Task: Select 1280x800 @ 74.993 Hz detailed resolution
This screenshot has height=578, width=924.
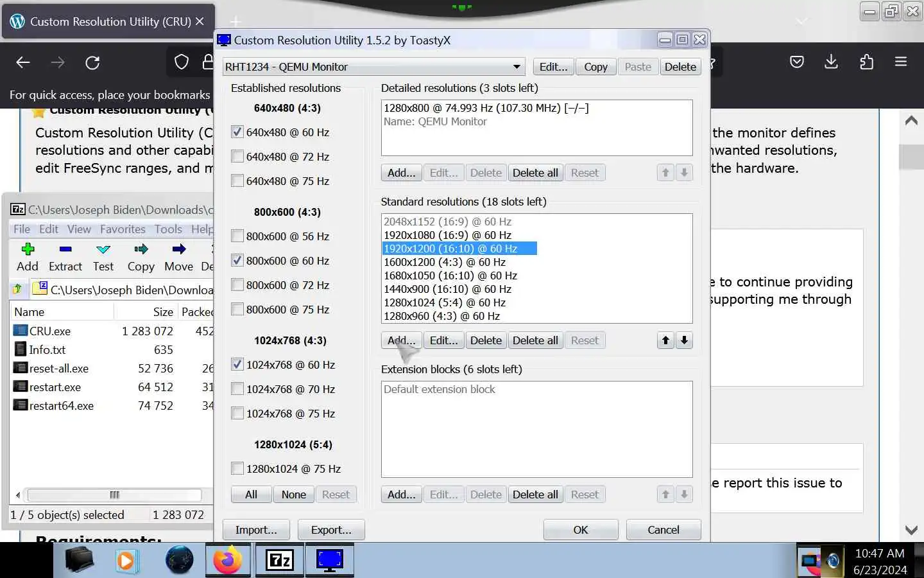Action: tap(486, 108)
